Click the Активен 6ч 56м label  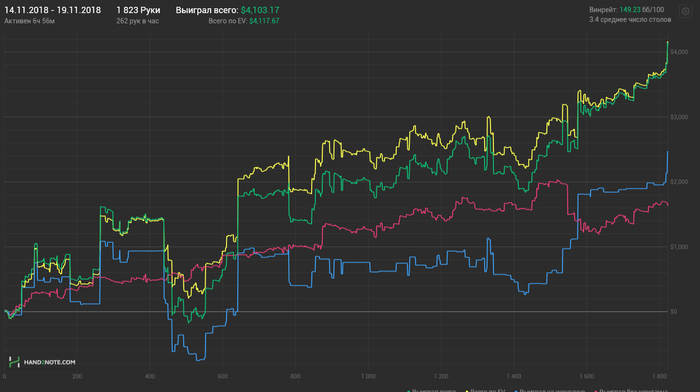click(x=29, y=21)
